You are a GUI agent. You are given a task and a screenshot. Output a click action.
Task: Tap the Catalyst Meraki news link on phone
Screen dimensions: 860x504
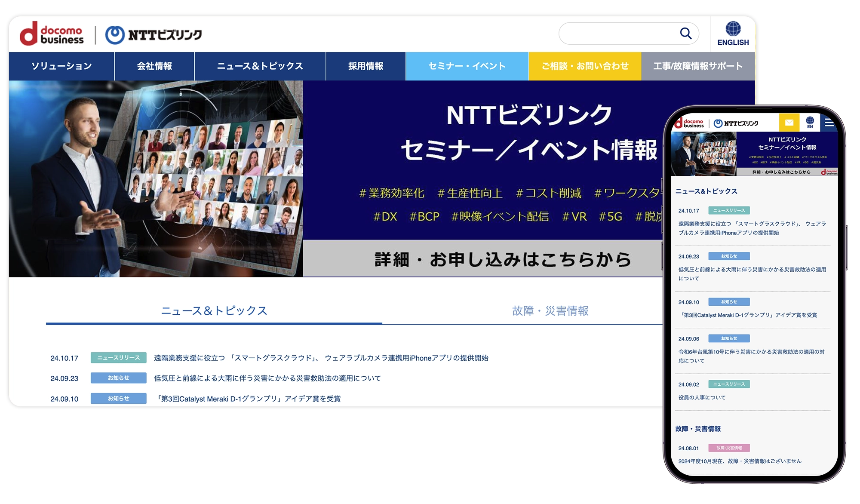(748, 315)
